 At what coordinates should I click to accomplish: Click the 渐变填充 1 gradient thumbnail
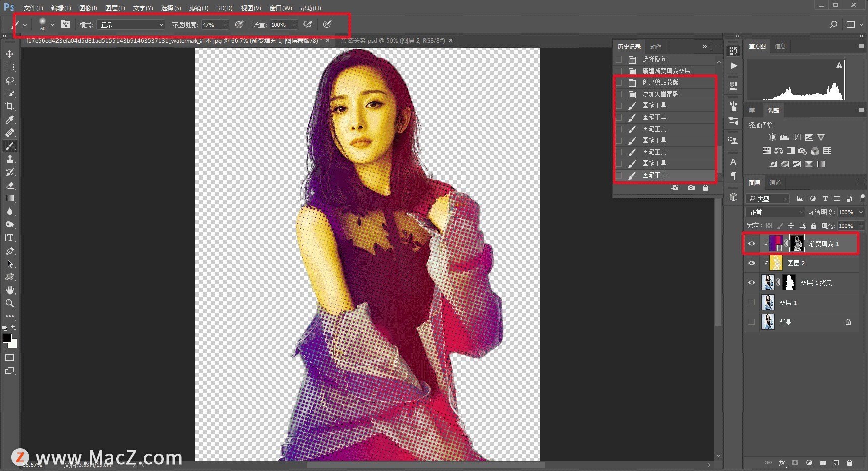776,244
